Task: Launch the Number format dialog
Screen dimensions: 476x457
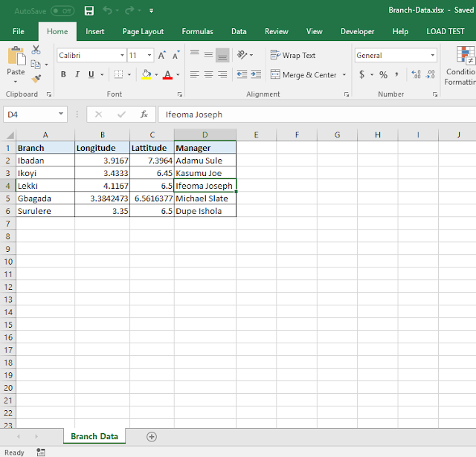Action: tap(435, 94)
